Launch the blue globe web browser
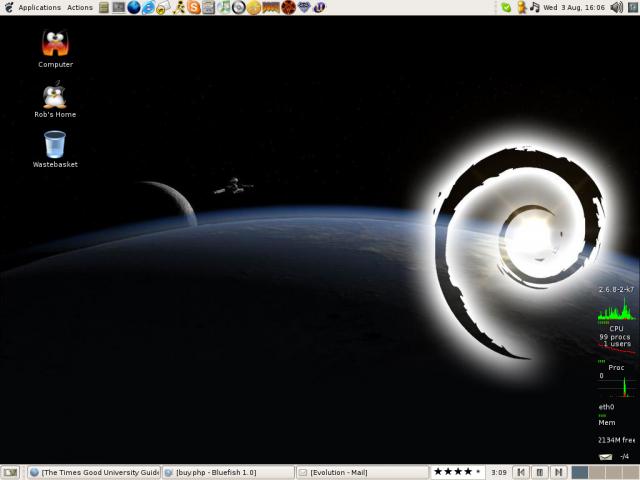The image size is (640, 480). pos(133,7)
